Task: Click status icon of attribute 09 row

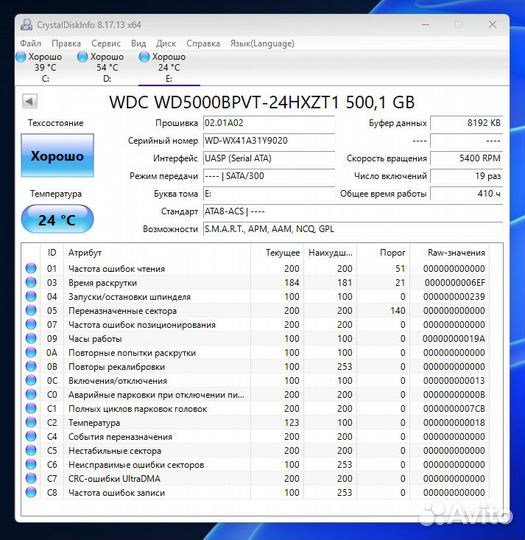Action: tap(31, 339)
